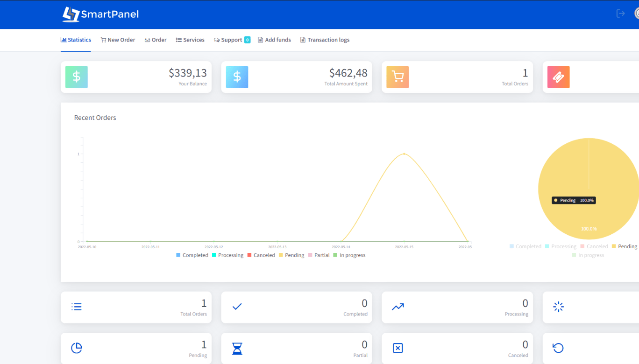Screen dimensions: 639x364
Task: Click the red ticket icon
Action: (x=558, y=77)
